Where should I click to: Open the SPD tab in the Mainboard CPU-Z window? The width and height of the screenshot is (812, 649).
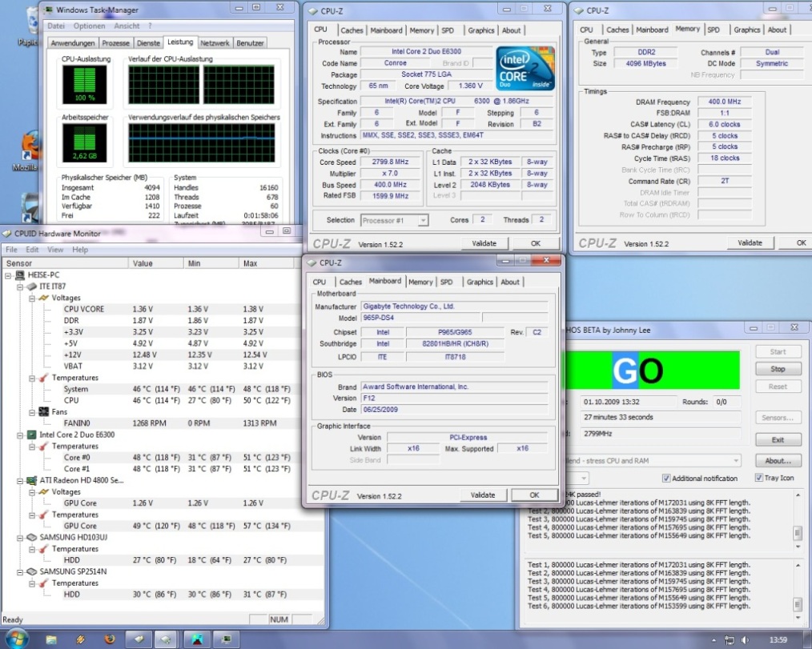pyautogui.click(x=446, y=282)
